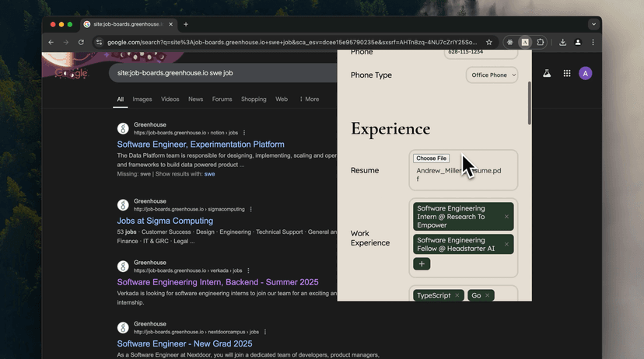Open a new browser tab with the plus icon
The height and width of the screenshot is (359, 644).
pos(186,24)
